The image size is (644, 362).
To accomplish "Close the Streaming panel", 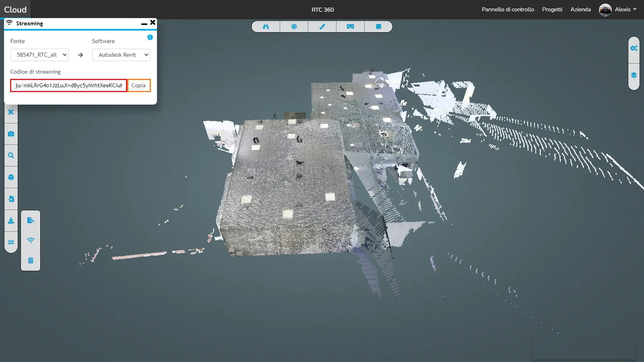I will 153,23.
